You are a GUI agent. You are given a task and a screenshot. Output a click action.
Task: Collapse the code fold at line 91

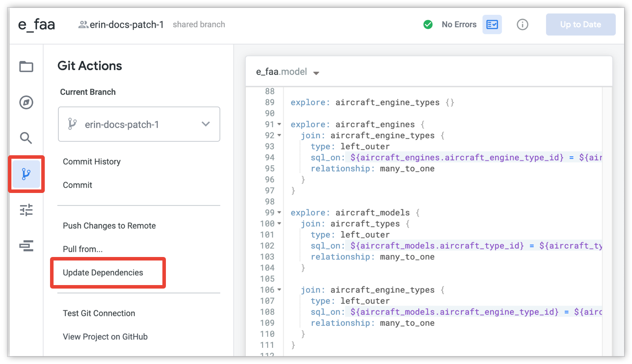(x=280, y=125)
